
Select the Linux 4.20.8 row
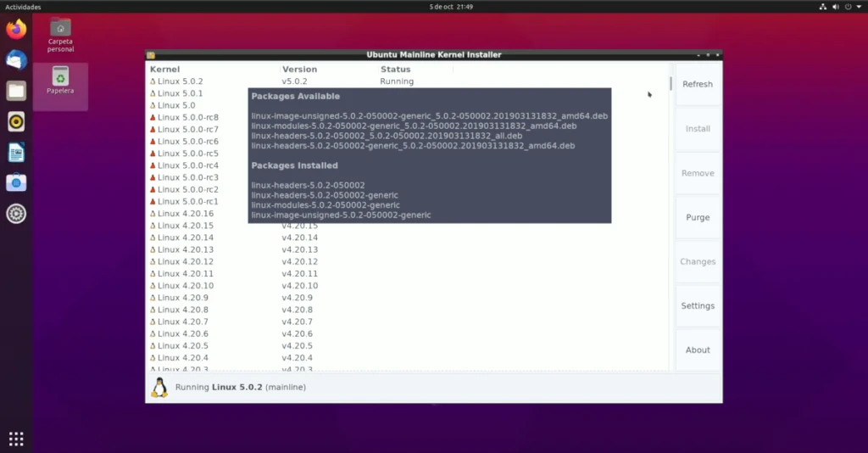(408, 310)
